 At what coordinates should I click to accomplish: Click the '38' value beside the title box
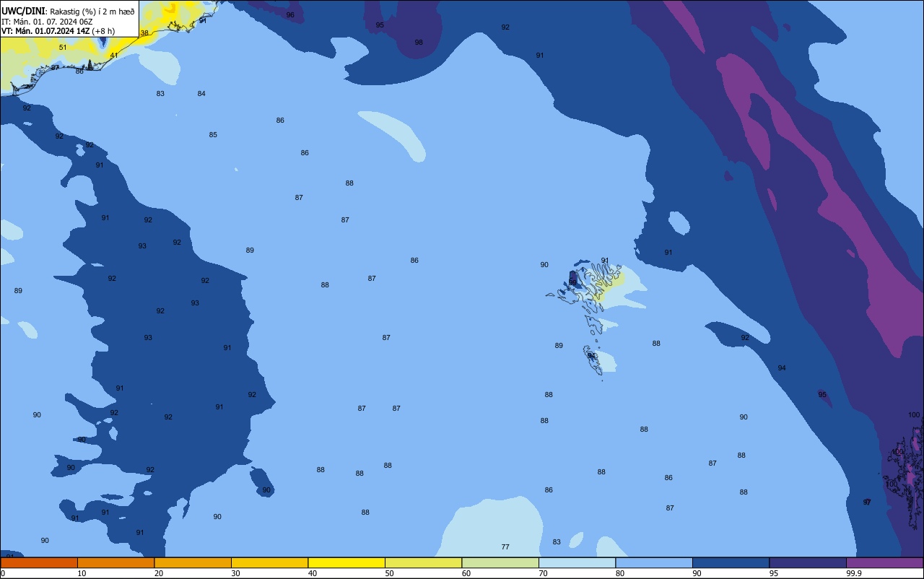click(x=144, y=33)
